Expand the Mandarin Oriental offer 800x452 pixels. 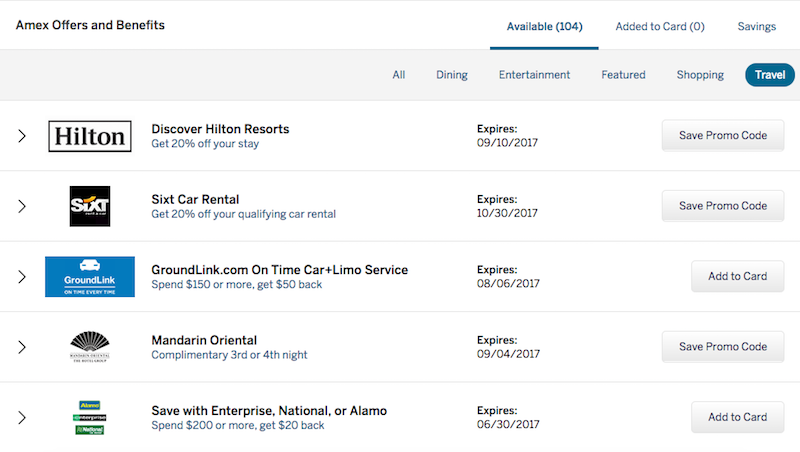(22, 347)
